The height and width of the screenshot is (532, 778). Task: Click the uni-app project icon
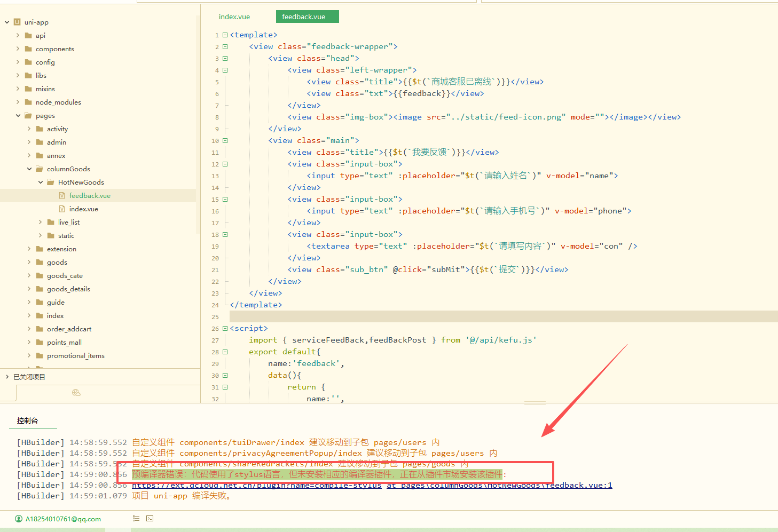coord(17,22)
